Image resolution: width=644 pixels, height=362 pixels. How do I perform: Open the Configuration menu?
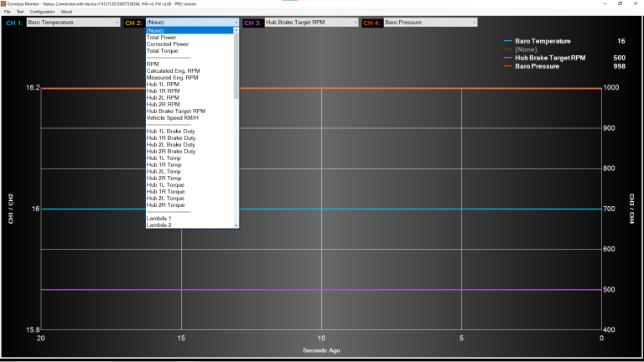pos(42,12)
